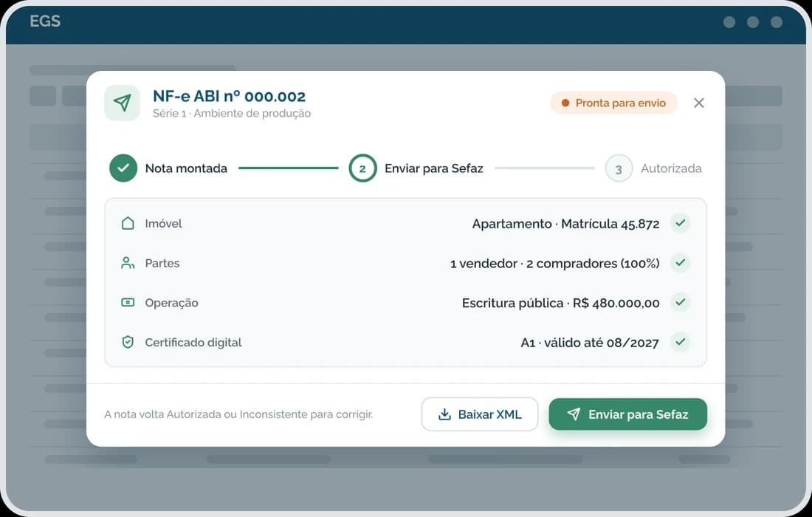The image size is (812, 517).
Task: Select step 3 circle Autorizada
Action: pos(619,168)
